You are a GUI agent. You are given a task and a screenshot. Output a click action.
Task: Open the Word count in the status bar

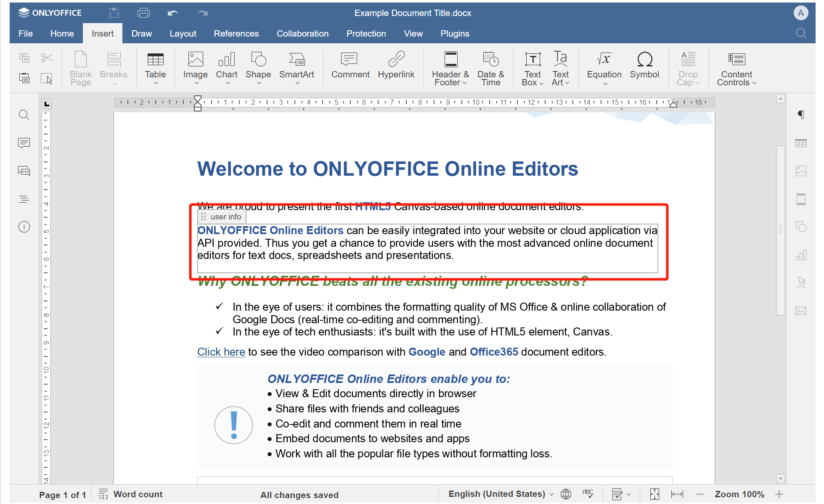(x=130, y=494)
